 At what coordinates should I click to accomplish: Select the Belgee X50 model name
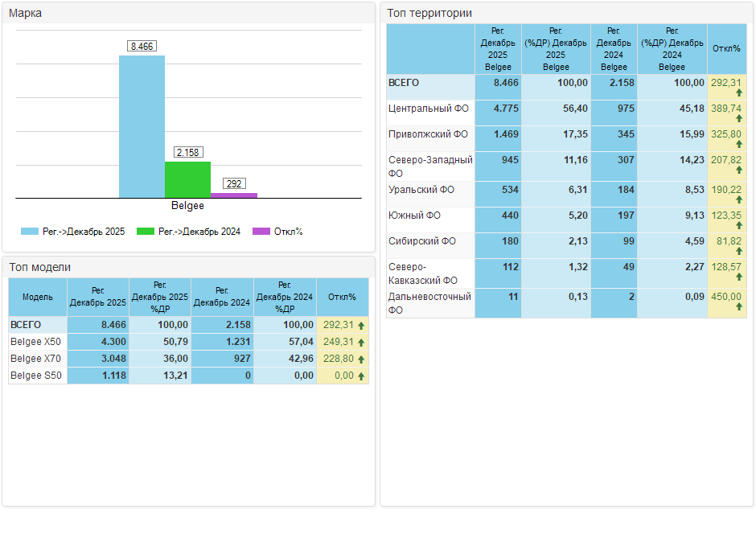35,342
